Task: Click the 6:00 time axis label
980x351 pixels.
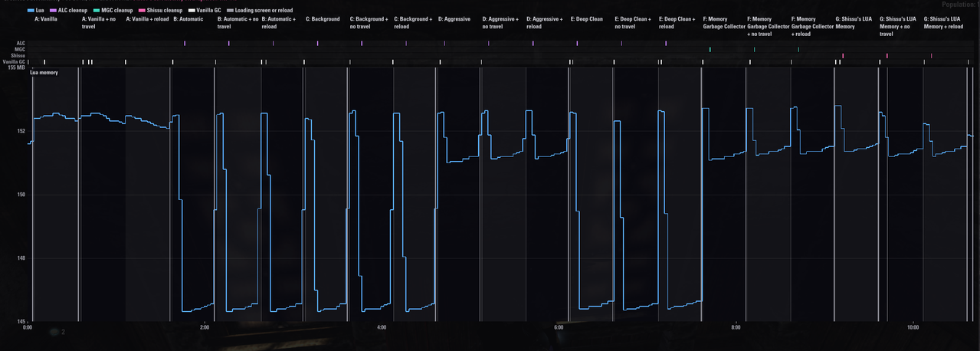Action: click(559, 327)
